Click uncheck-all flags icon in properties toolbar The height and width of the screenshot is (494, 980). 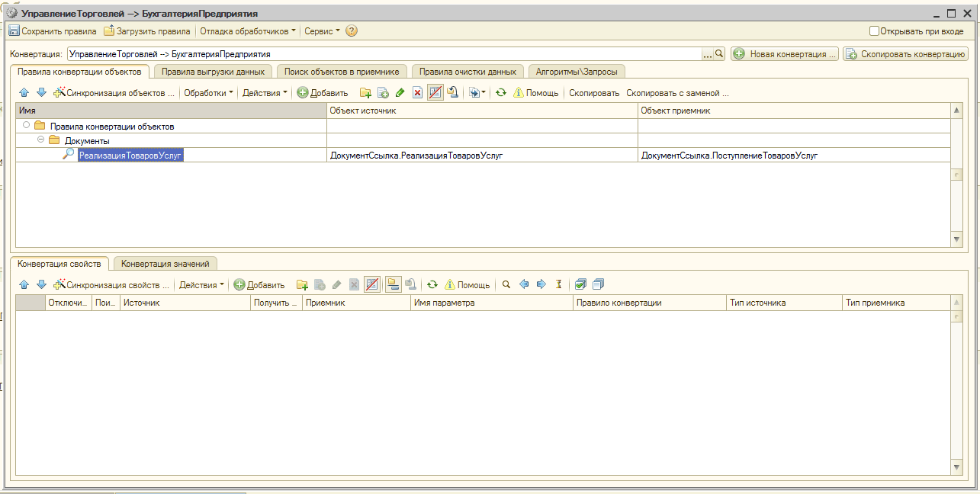pyautogui.click(x=597, y=284)
